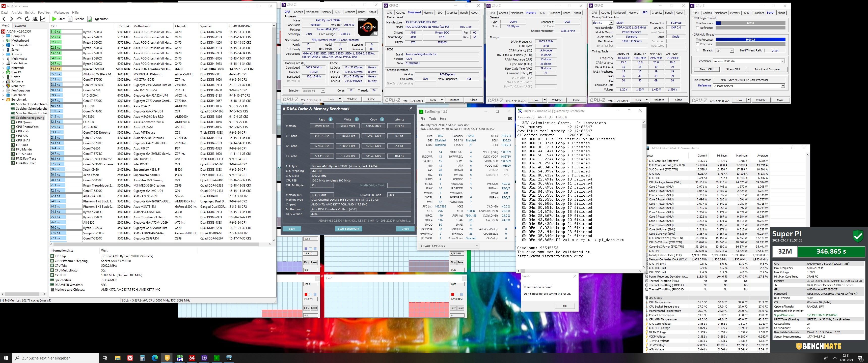Toggle CPU Typ checkbox in Informationsliste
868x363 pixels.
point(52,256)
